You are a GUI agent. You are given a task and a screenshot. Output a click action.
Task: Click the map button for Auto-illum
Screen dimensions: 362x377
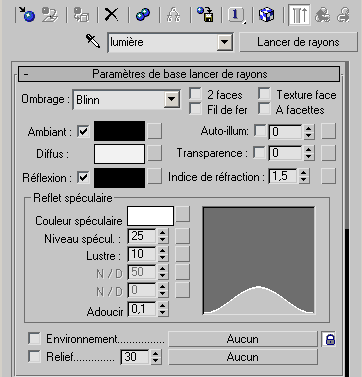click(x=328, y=131)
